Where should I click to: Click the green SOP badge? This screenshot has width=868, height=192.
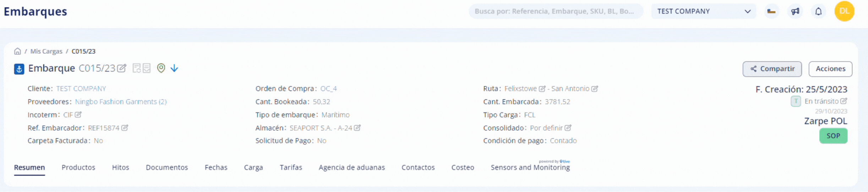point(833,136)
